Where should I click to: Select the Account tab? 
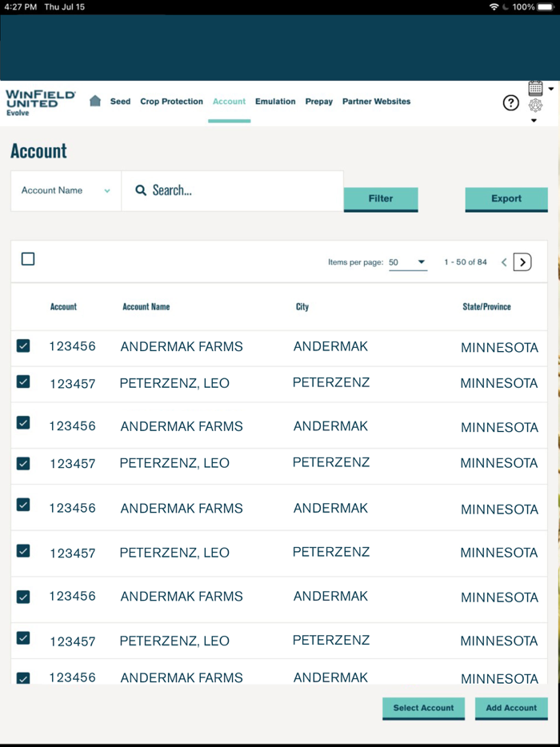click(230, 102)
